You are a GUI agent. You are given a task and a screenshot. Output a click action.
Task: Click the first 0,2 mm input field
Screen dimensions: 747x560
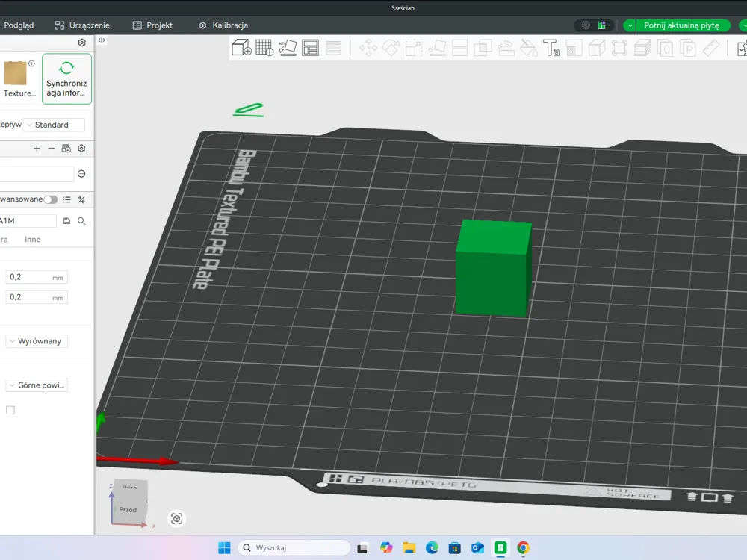(37, 277)
